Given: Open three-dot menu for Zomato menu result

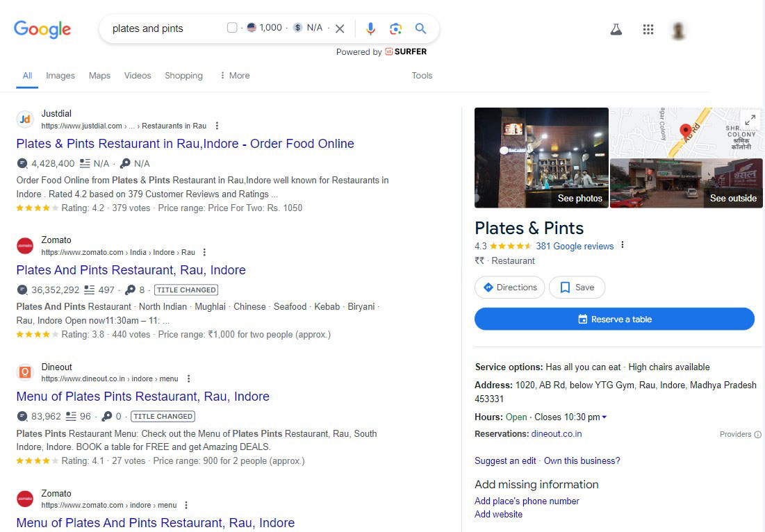Looking at the screenshot, I should [x=186, y=505].
